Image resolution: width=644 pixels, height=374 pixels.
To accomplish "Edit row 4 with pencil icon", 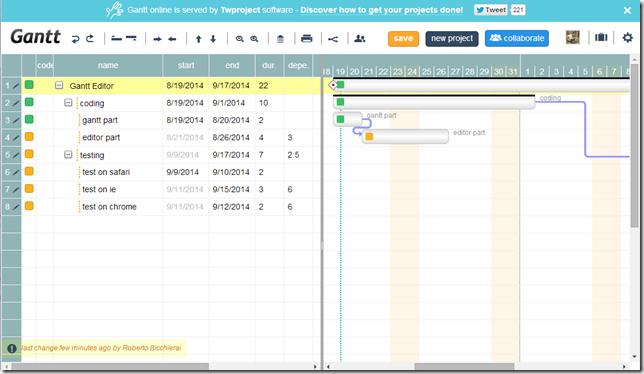I will point(16,138).
